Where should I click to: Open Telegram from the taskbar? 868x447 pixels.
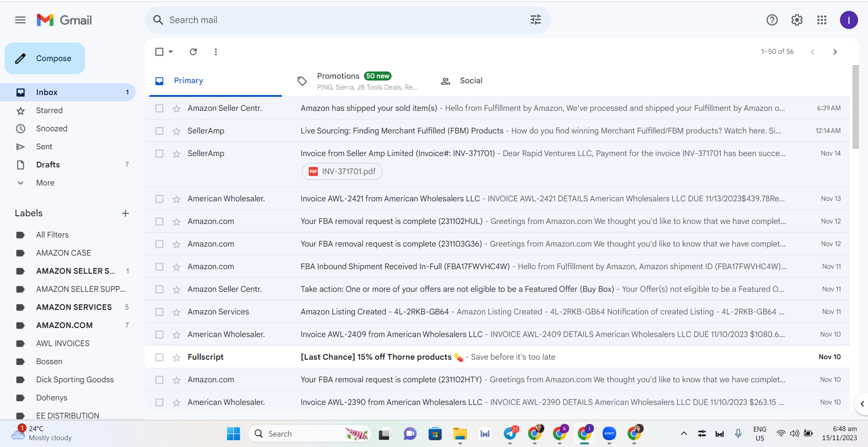[510, 433]
